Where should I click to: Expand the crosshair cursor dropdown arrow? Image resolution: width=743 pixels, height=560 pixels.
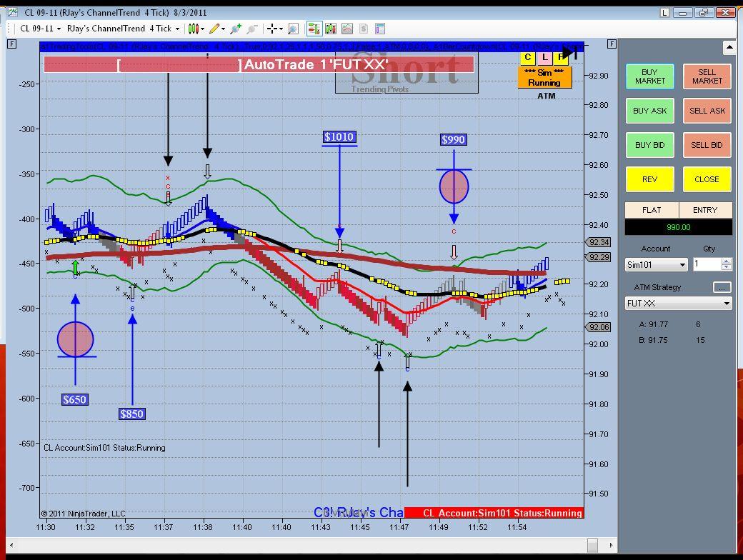point(281,29)
